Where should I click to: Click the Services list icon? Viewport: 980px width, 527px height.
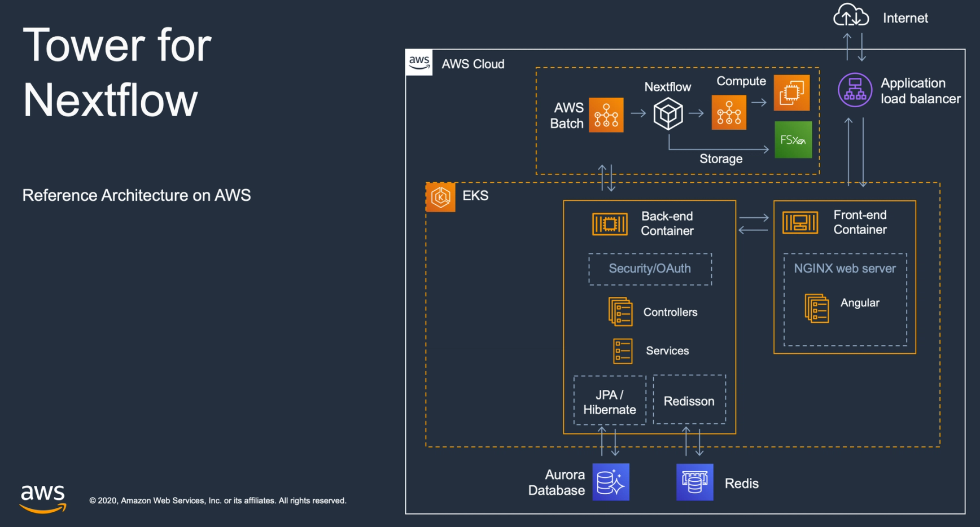[x=623, y=351]
